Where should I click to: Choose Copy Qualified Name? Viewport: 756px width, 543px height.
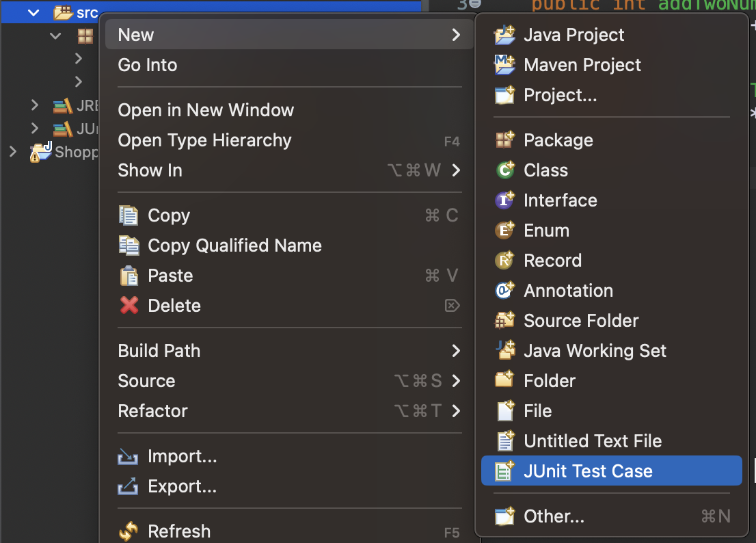pos(289,246)
